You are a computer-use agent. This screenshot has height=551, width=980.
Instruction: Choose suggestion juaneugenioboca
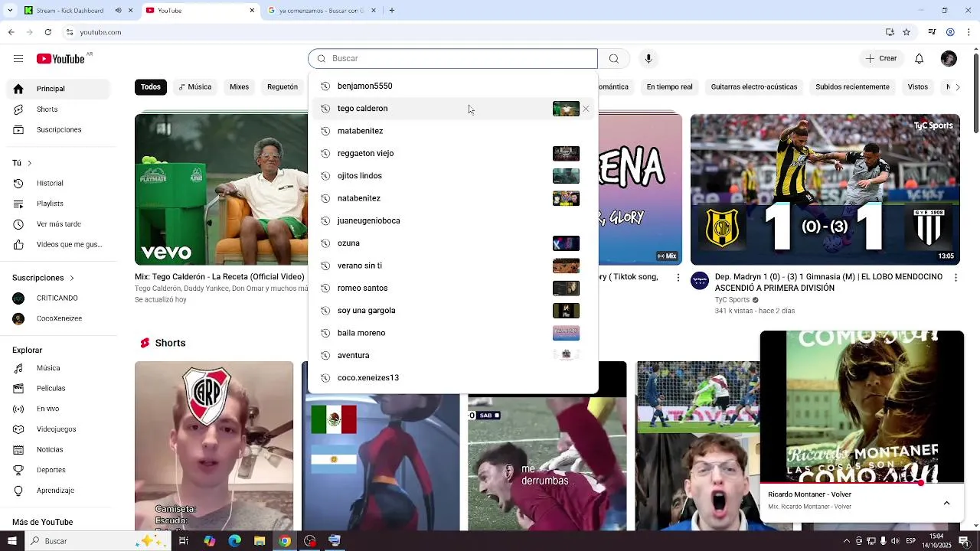click(x=452, y=220)
